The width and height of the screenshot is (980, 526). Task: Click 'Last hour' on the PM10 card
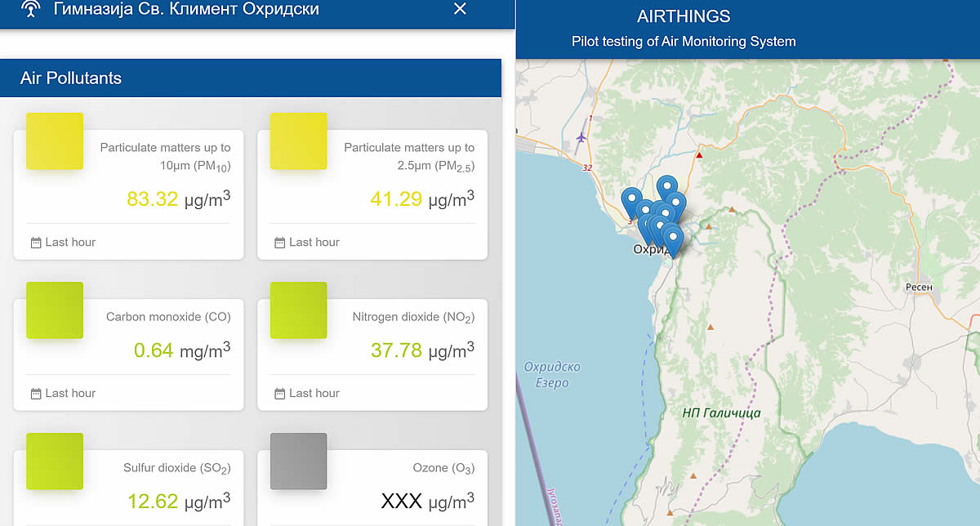point(70,243)
